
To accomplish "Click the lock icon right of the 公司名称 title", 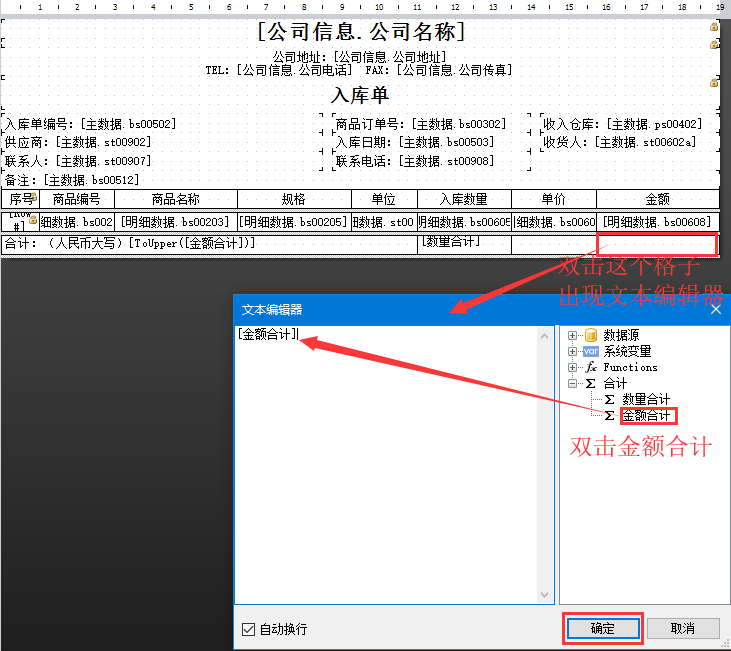I will point(714,27).
